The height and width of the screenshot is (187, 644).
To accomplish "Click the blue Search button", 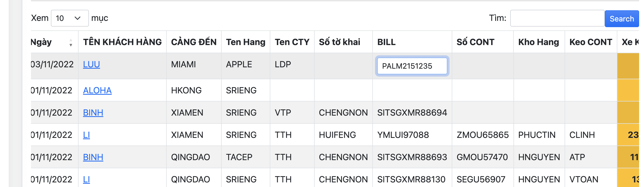I will (x=621, y=19).
